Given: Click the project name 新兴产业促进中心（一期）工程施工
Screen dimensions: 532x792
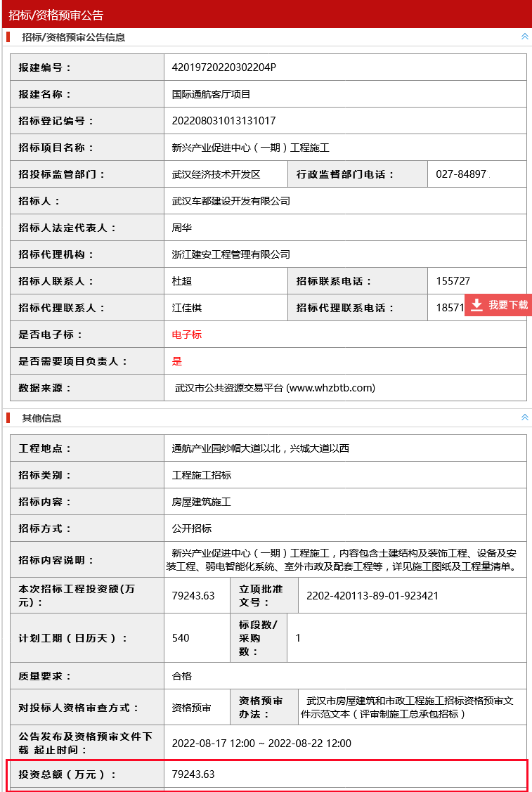Looking at the screenshot, I should coord(250,148).
